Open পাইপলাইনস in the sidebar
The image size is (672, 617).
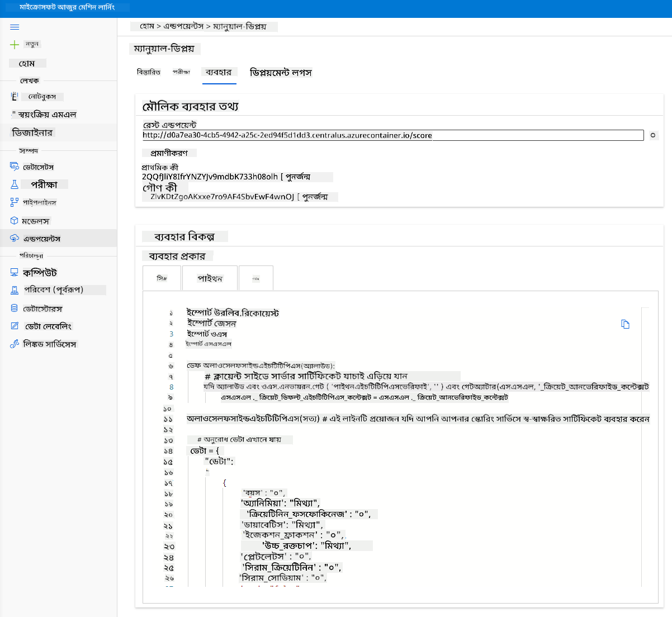coord(39,202)
